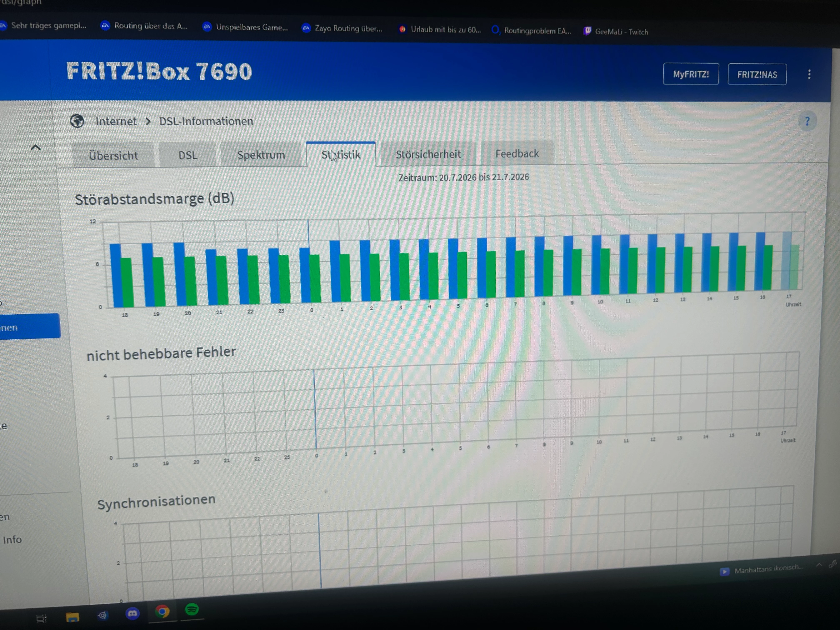Click the O2 icon on Routingproblem bookmark
This screenshot has height=630, width=840.
click(x=496, y=30)
